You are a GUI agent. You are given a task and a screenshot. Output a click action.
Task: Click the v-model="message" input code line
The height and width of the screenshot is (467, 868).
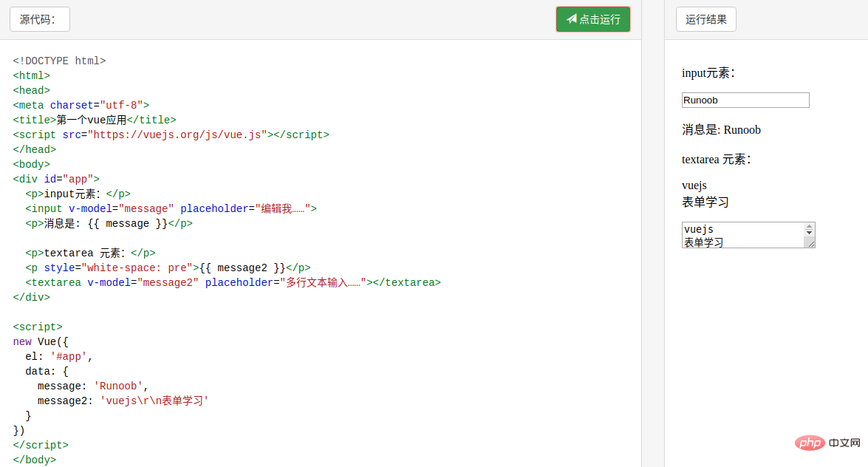171,208
